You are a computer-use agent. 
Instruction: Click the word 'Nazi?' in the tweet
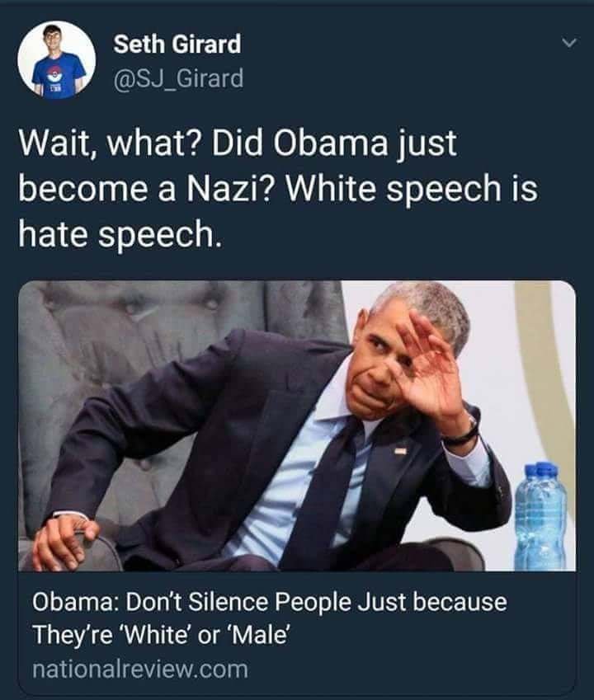(x=231, y=188)
